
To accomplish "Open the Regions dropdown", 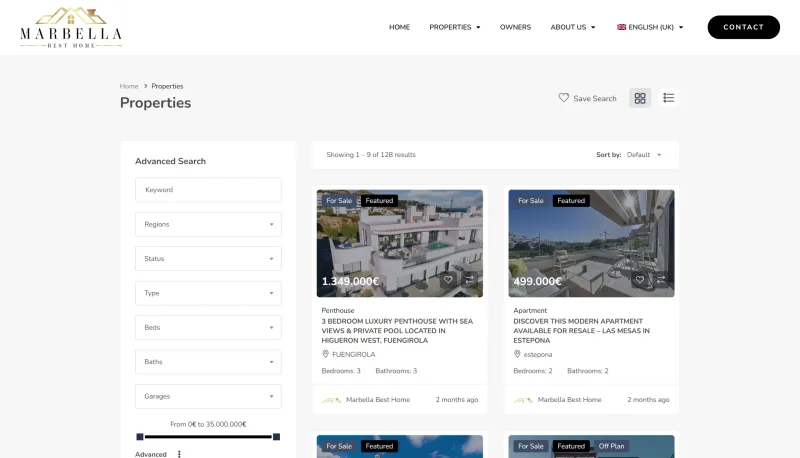I will (x=208, y=224).
